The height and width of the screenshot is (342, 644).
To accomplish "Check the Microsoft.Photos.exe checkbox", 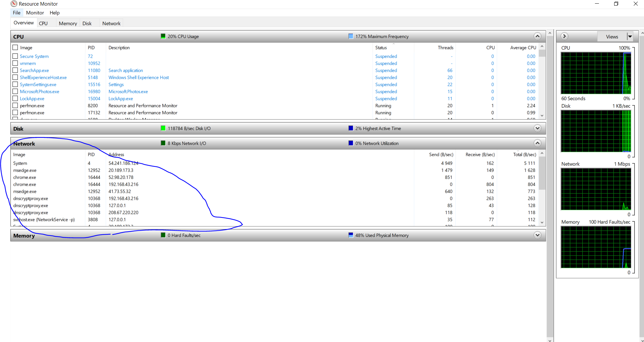I will click(x=15, y=91).
